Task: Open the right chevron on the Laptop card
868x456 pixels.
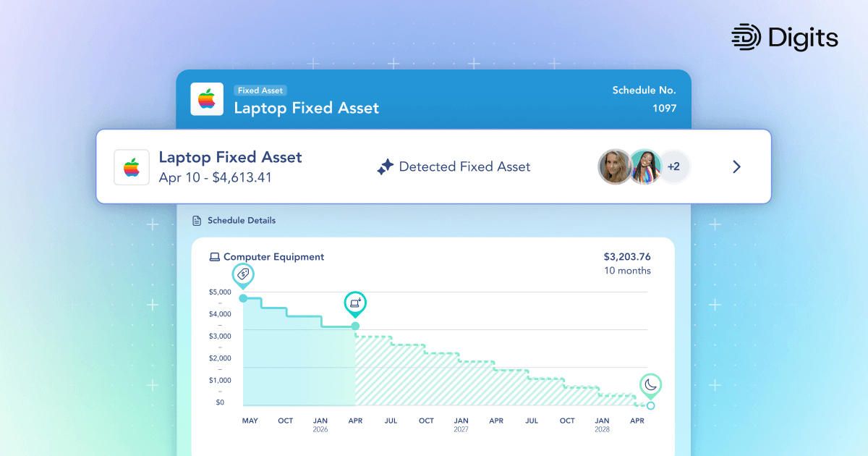Action: click(737, 167)
